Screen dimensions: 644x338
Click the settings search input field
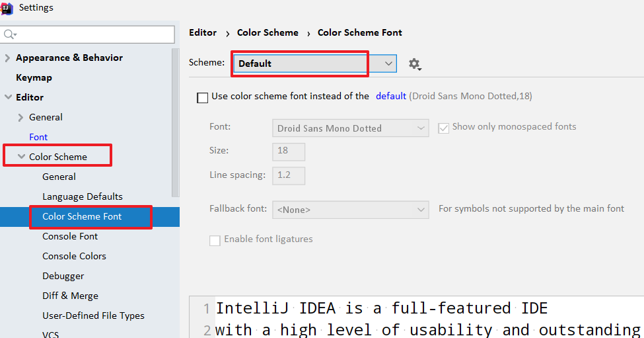pos(92,34)
